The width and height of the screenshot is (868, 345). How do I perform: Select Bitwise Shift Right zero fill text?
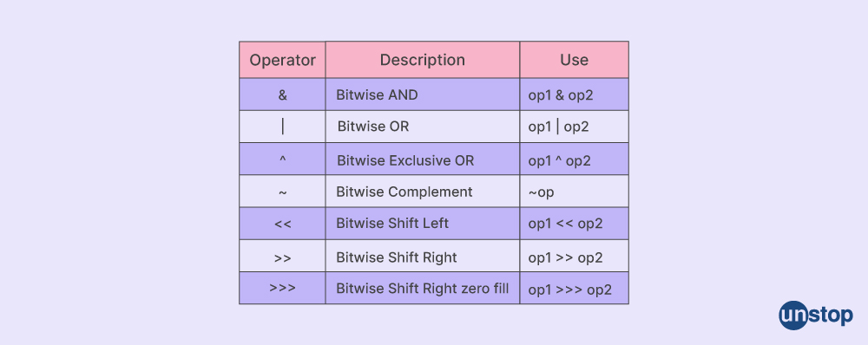[423, 288]
